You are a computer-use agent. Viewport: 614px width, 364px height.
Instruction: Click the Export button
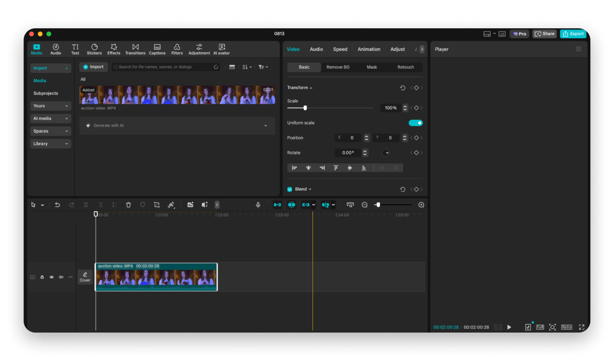pyautogui.click(x=573, y=34)
